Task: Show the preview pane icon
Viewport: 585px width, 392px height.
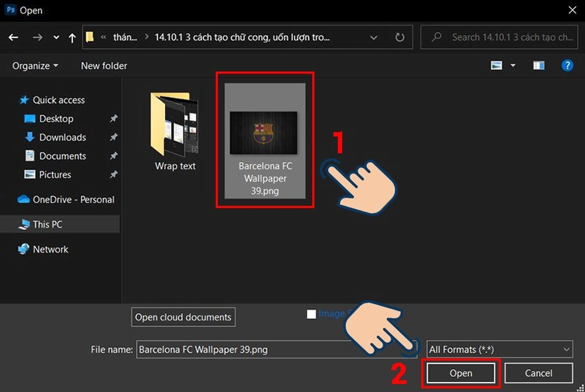Action: point(539,65)
